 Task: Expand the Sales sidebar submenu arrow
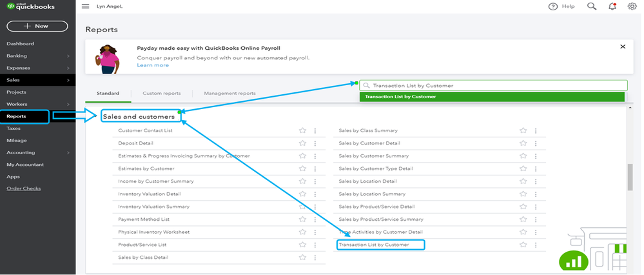pos(68,80)
